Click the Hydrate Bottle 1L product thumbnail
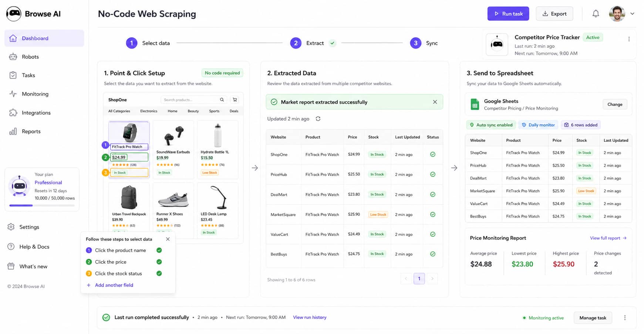644x334 pixels. (x=218, y=135)
